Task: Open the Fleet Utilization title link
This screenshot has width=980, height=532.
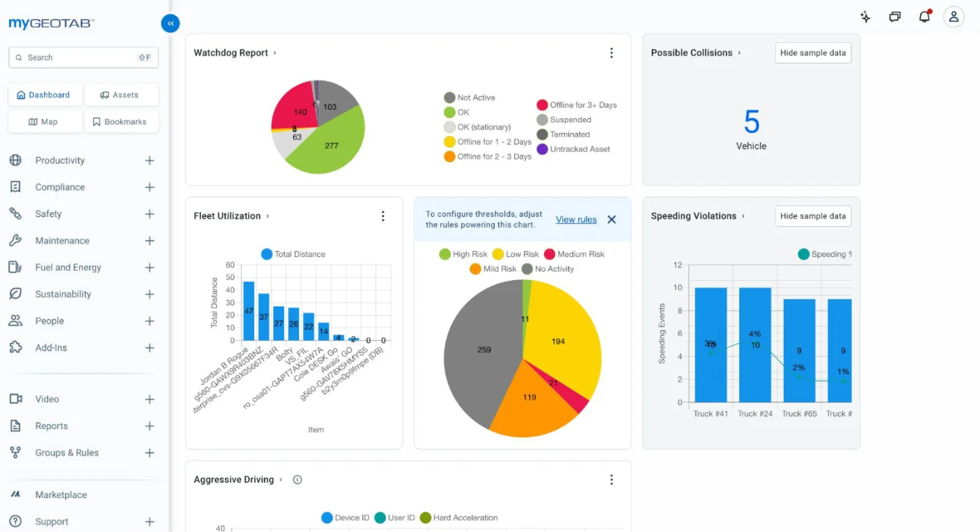Action: pyautogui.click(x=227, y=216)
